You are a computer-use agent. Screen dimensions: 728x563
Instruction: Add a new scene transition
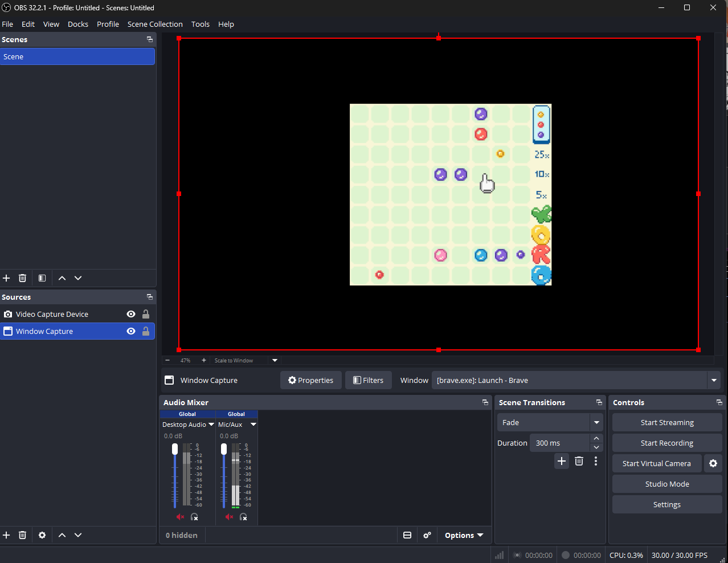click(x=562, y=461)
